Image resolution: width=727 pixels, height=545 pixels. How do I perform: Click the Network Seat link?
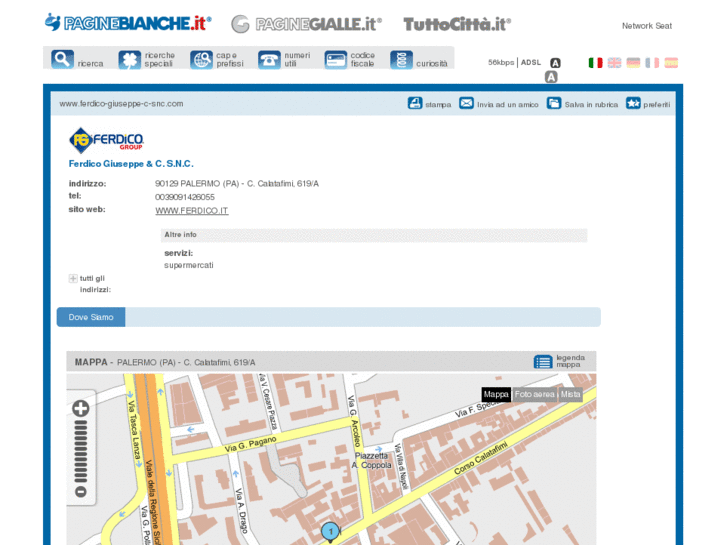pyautogui.click(x=647, y=26)
